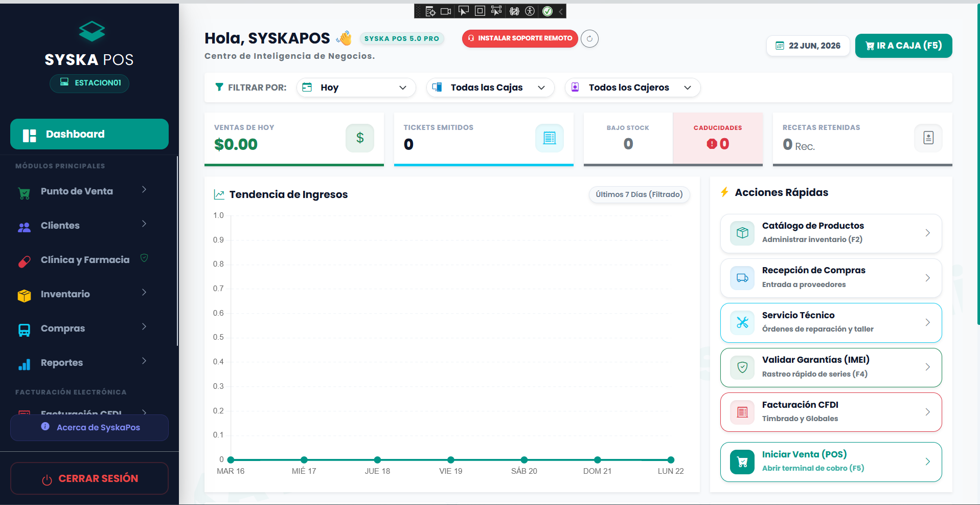Collapse the debug toolbar with left chevron
980x505 pixels.
pos(561,11)
